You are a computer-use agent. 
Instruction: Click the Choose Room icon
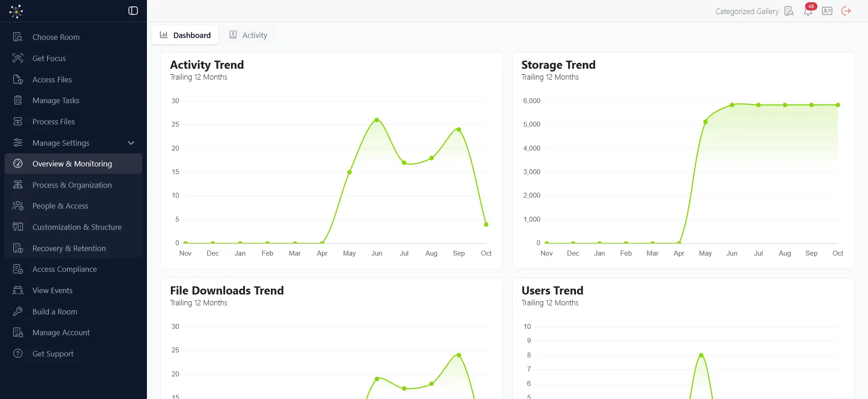18,37
